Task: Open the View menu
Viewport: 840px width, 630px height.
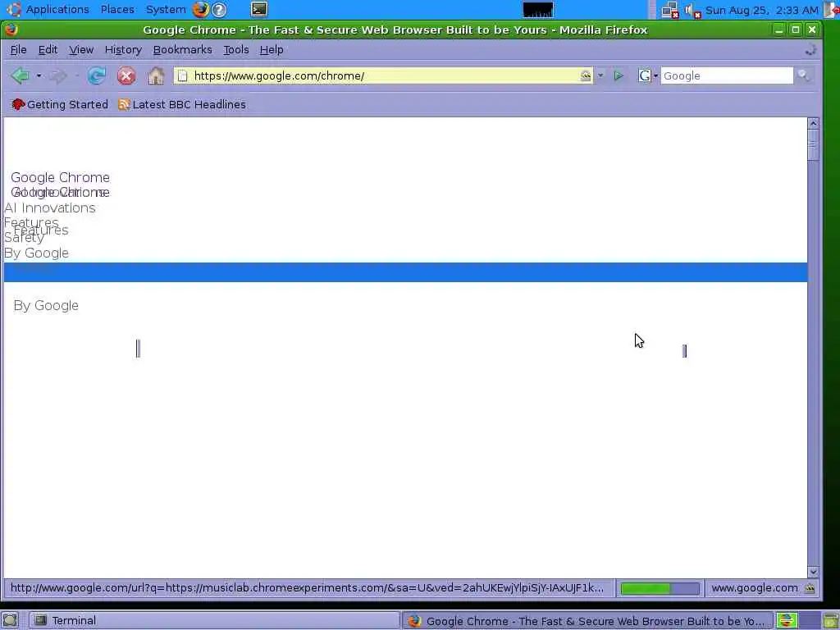Action: tap(81, 49)
